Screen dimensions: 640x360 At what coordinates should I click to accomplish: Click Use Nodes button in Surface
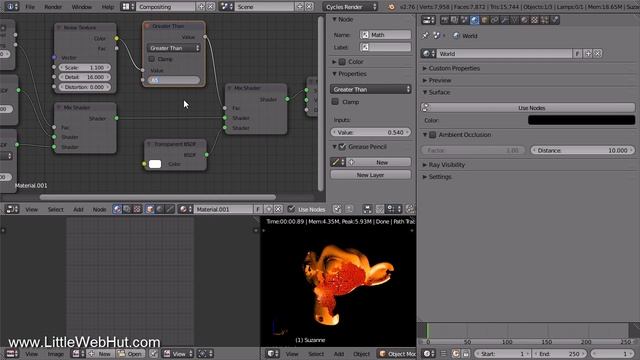point(528,108)
